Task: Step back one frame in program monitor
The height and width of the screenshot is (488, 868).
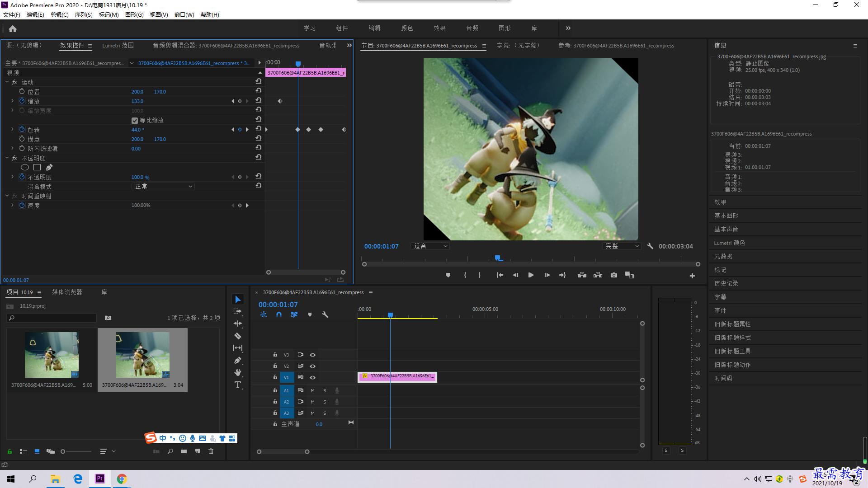Action: tap(515, 275)
